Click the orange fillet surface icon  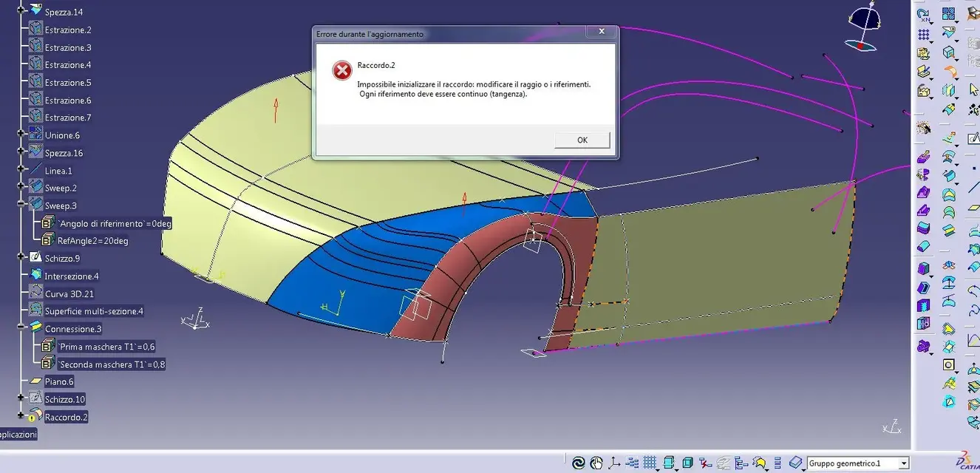pyautogui.click(x=949, y=72)
